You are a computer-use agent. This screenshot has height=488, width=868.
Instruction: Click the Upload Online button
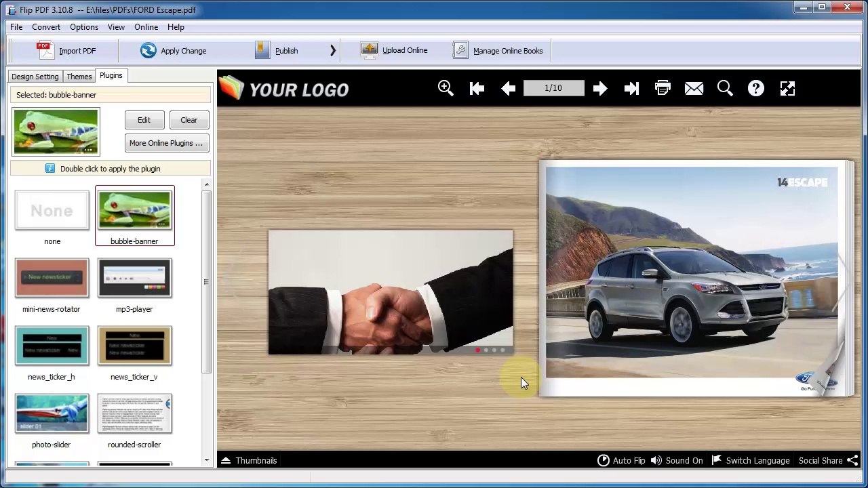tap(394, 50)
